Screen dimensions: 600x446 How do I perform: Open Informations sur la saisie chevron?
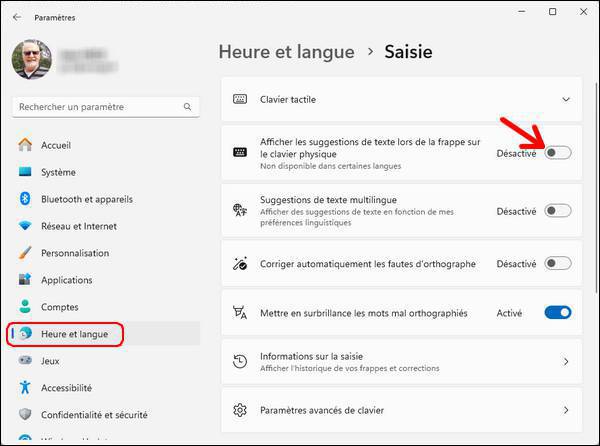point(566,361)
